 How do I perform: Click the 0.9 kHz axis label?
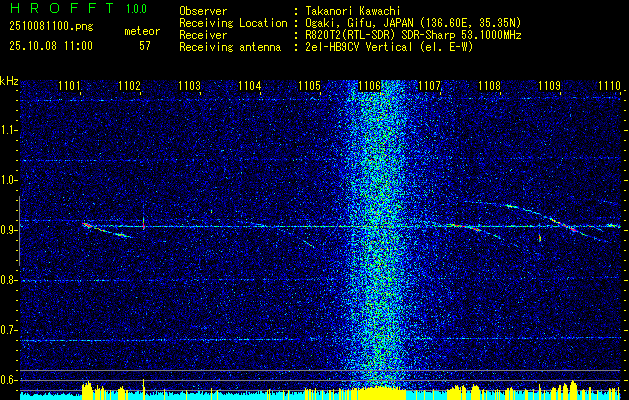[8, 230]
